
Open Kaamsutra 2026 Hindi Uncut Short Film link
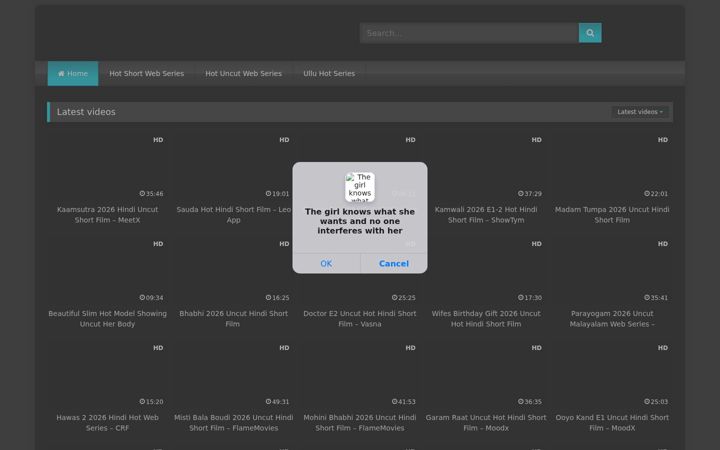pos(107,214)
